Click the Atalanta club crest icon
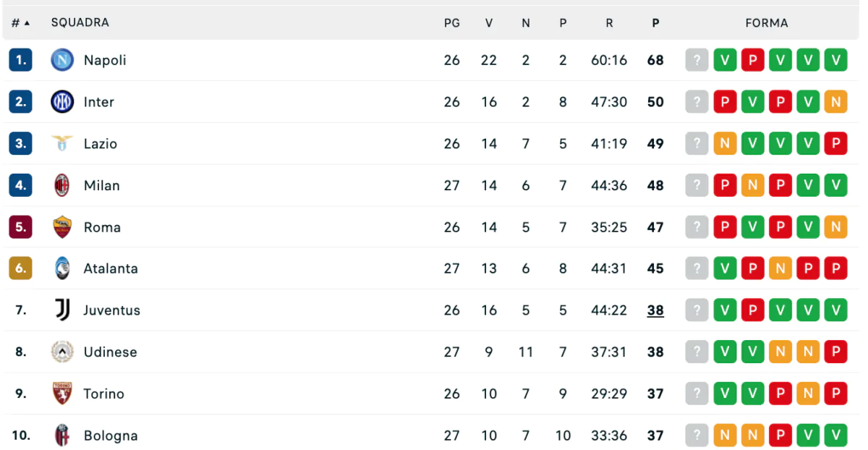868x450 pixels. coord(62,268)
